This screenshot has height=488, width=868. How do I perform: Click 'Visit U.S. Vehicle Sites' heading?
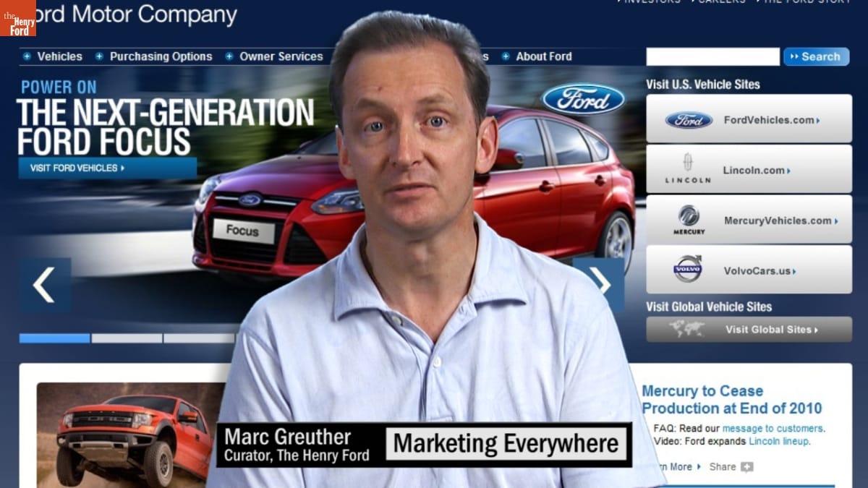click(703, 84)
